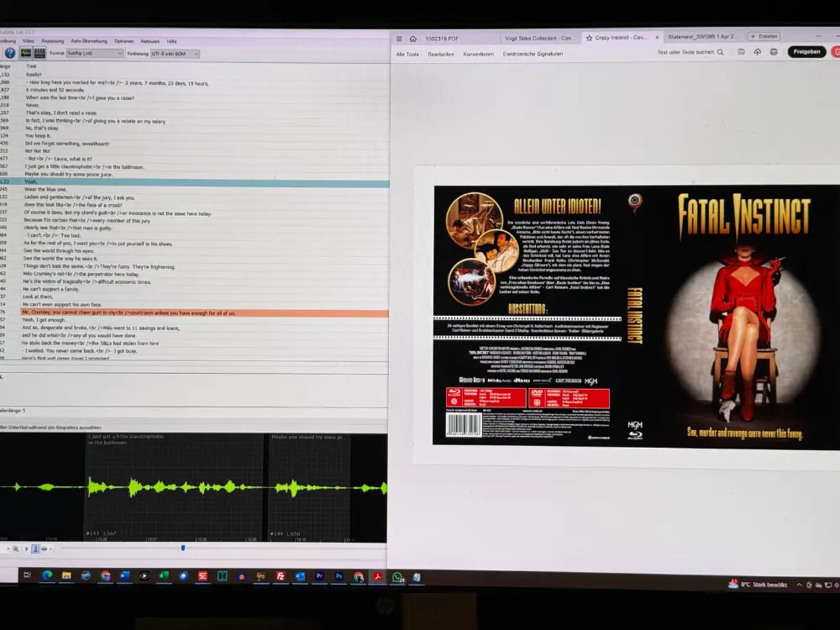This screenshot has width=840, height=630.
Task: Select highlighted subtitle line 'Yeah.'
Action: [194, 182]
